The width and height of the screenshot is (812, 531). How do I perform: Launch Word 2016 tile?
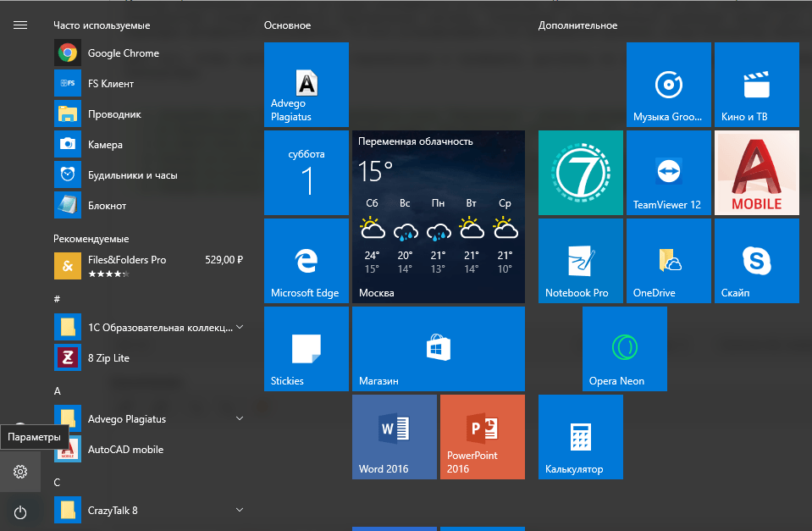(x=394, y=437)
